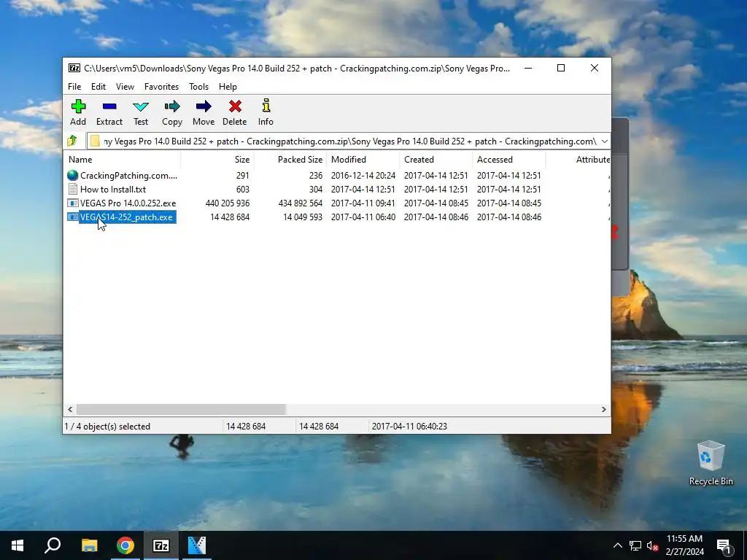This screenshot has height=560, width=747.
Task: Click the network tray icon
Action: coord(635,545)
